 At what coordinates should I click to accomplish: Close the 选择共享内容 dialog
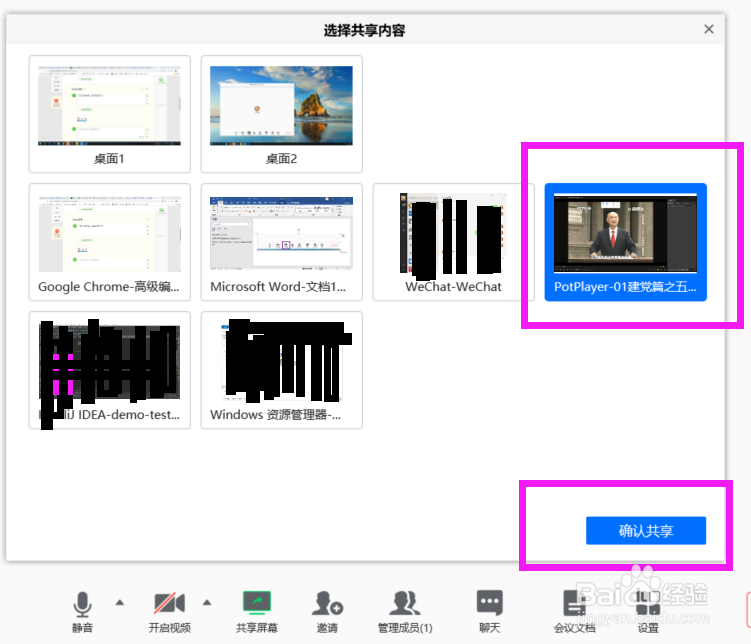point(709,29)
